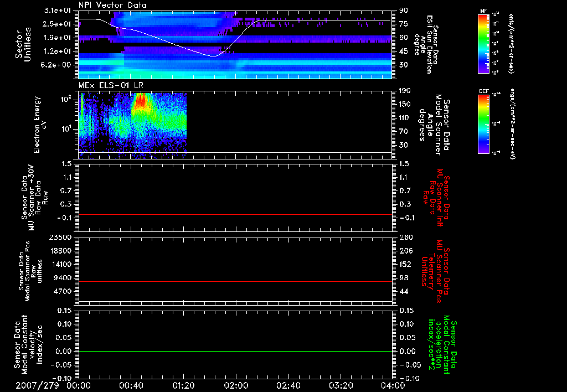Click the '14100' scanner position tick value
Screen dimensions: 567x392
[60, 264]
